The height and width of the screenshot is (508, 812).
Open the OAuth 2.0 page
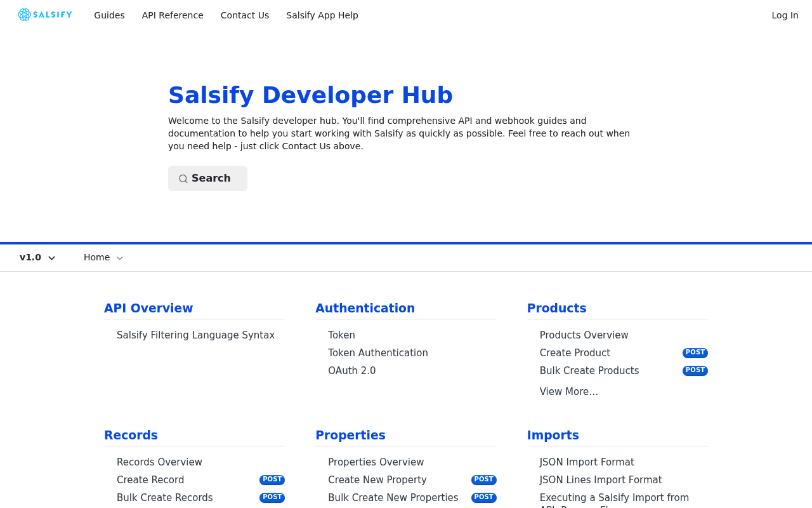point(351,371)
